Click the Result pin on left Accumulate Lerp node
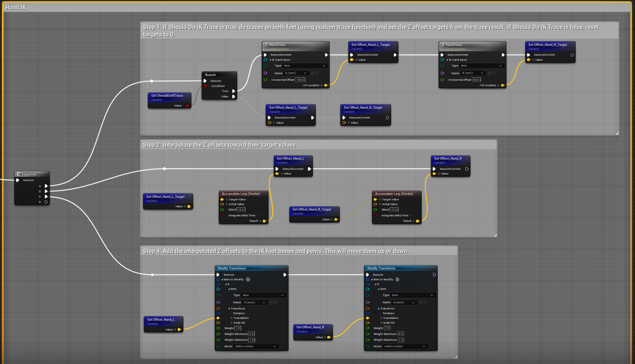The width and height of the screenshot is (635, 364). [x=265, y=221]
